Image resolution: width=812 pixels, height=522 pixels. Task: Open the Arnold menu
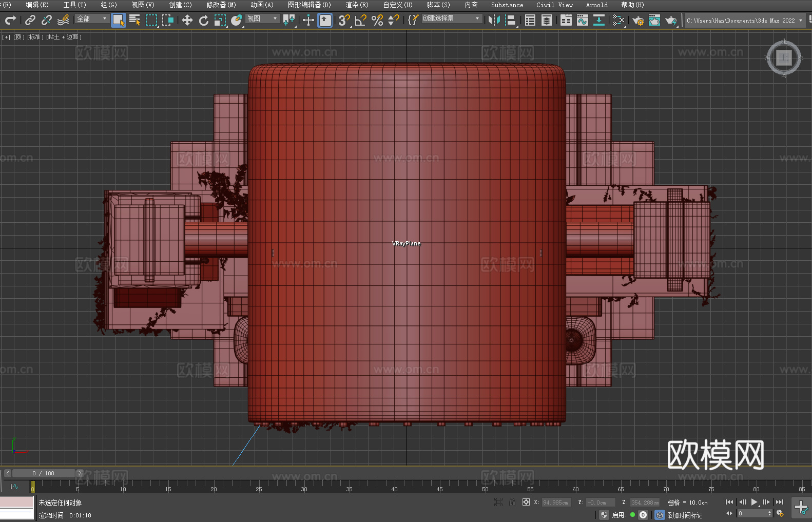[596, 5]
